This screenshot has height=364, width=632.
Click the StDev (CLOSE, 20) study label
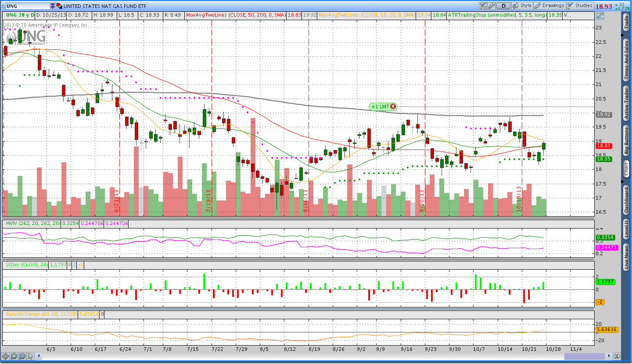pos(26,265)
